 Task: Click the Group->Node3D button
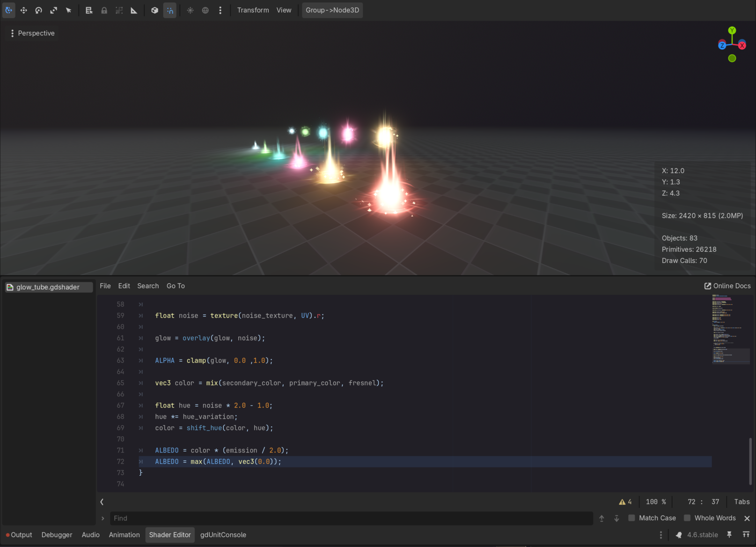tap(332, 10)
